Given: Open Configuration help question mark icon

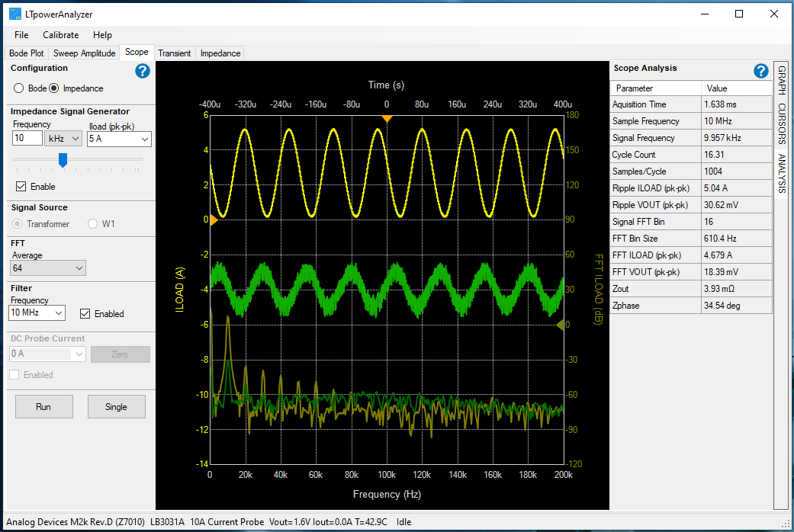Looking at the screenshot, I should point(143,71).
